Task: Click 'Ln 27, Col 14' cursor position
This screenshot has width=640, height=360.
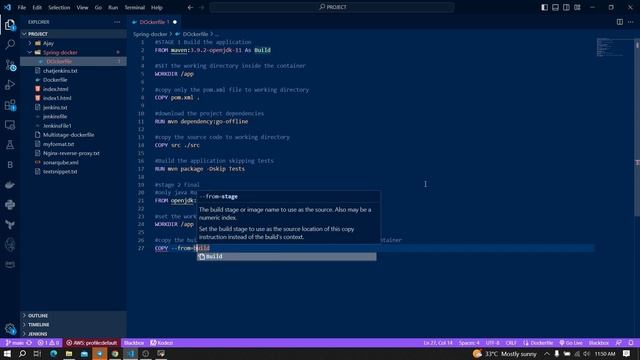Action: point(438,343)
